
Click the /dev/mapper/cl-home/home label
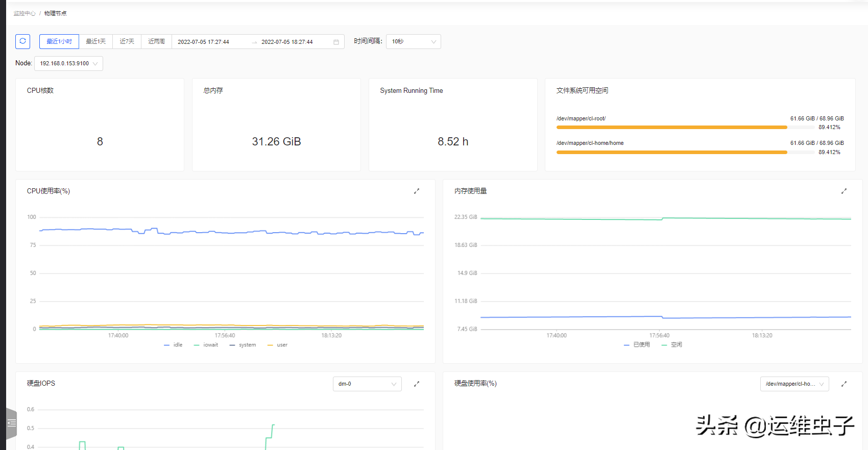pos(590,143)
